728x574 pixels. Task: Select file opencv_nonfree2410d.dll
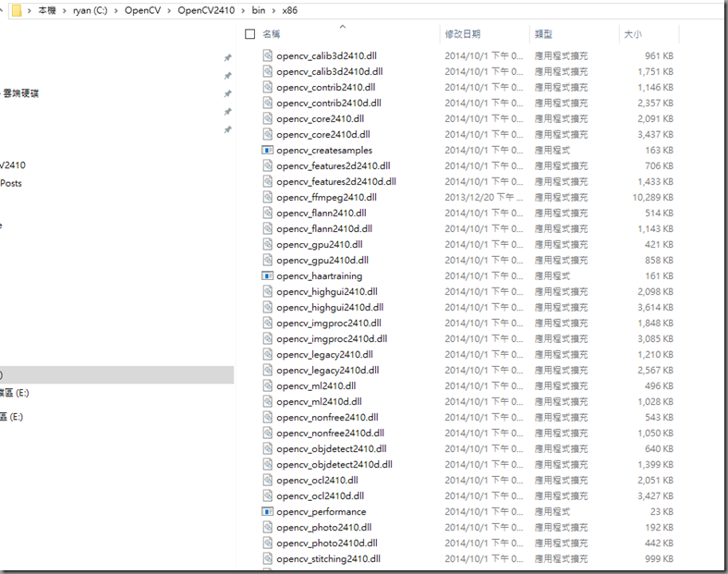(330, 434)
